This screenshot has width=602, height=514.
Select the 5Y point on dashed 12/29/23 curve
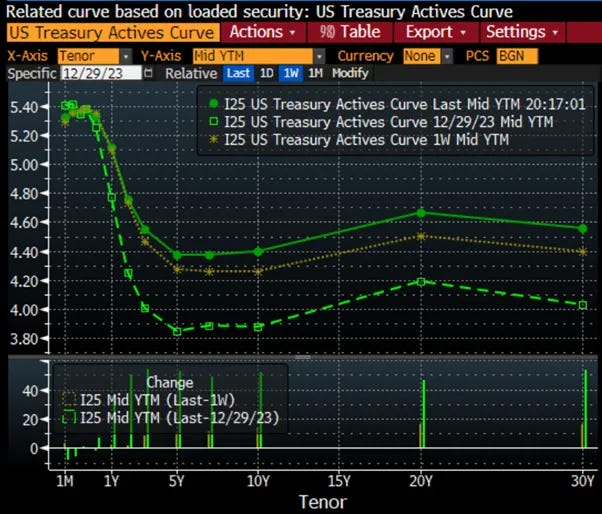(x=177, y=332)
